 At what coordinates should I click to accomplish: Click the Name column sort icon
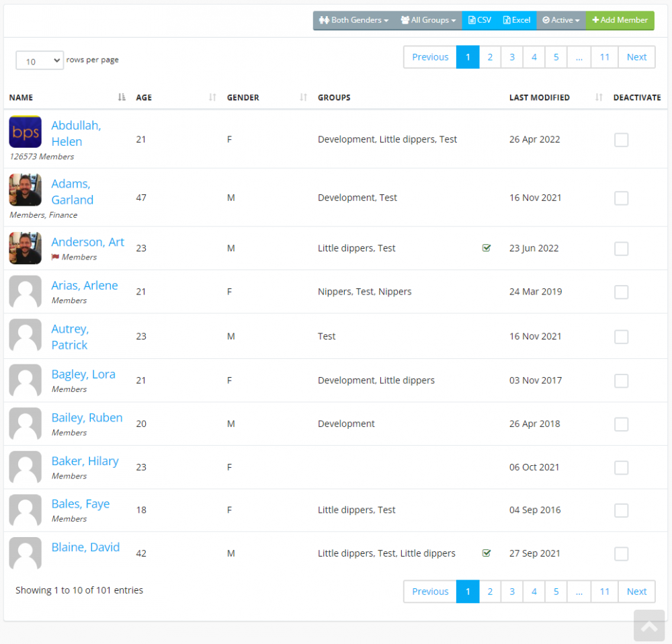pos(122,97)
